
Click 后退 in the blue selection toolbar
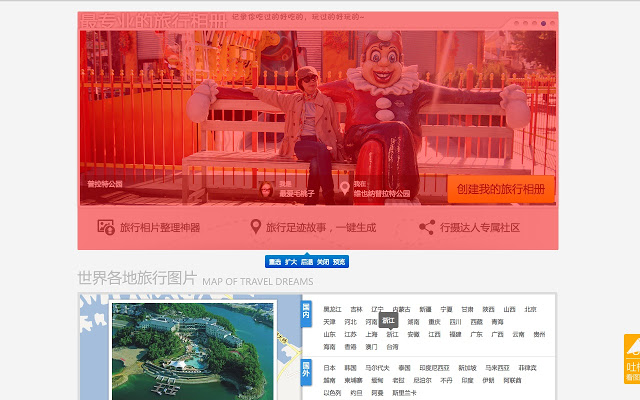pos(307,262)
